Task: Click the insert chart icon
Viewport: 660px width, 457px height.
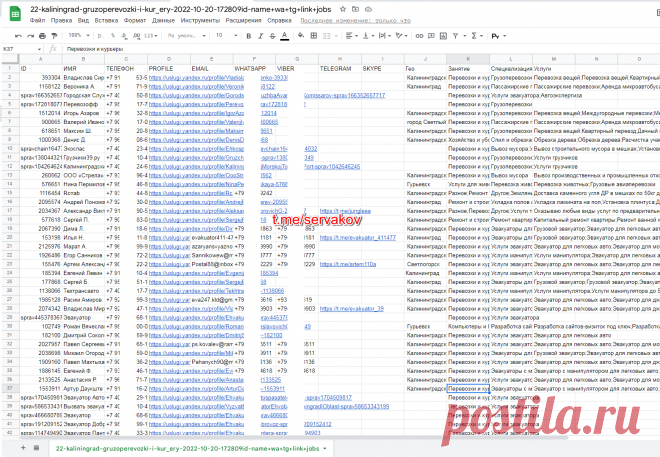Action: (443, 36)
